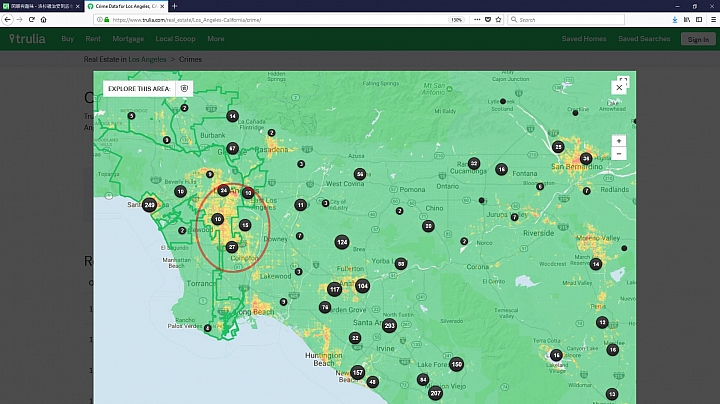This screenshot has height=404, width=720.
Task: Open the Firefox downloads panel
Action: click(x=675, y=20)
